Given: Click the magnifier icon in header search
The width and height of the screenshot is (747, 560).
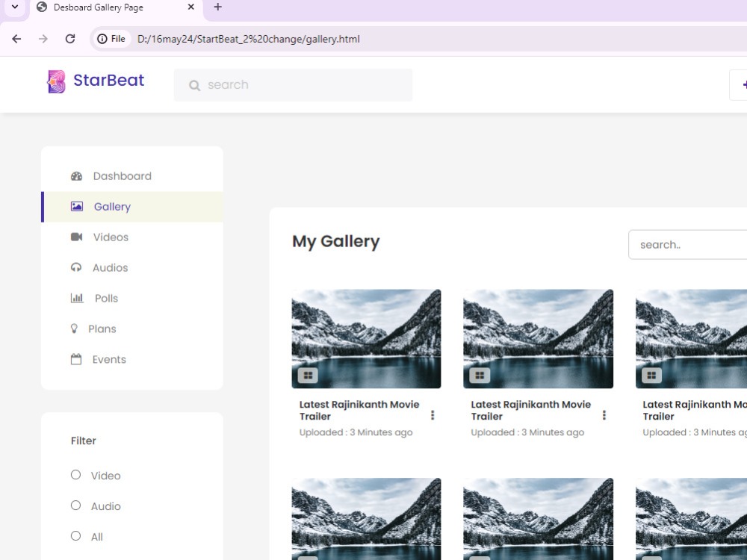Looking at the screenshot, I should 194,85.
